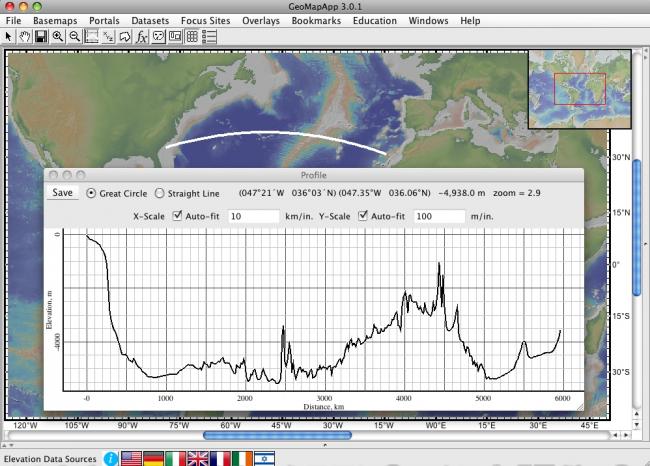Select the Straight Line radio option
Image resolution: width=650 pixels, height=466 pixels.
[x=160, y=193]
